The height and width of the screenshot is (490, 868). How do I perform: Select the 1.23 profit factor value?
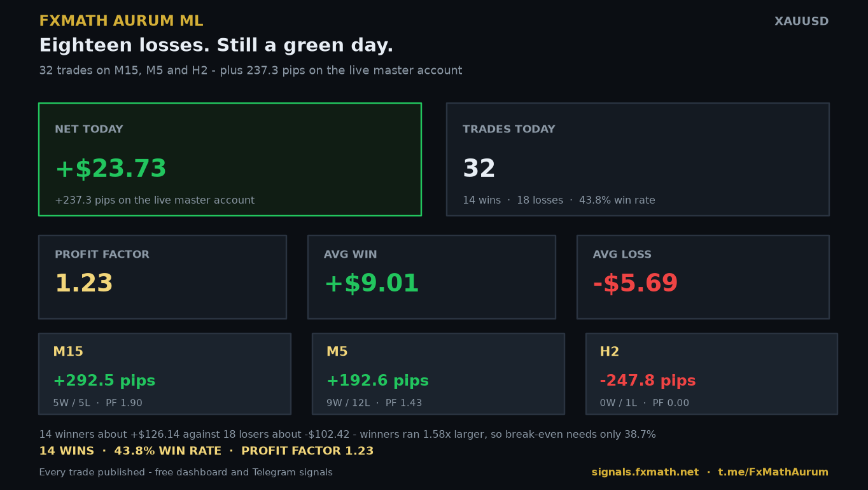coord(84,284)
